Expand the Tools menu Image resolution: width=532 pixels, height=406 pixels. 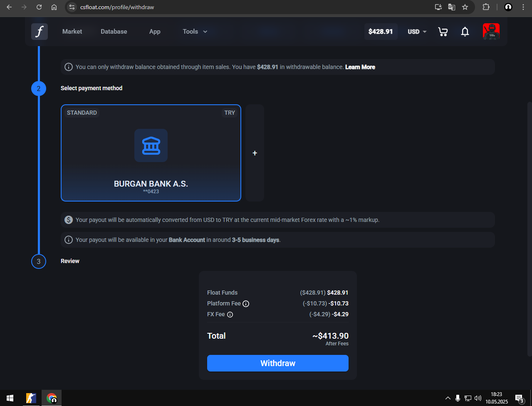195,32
